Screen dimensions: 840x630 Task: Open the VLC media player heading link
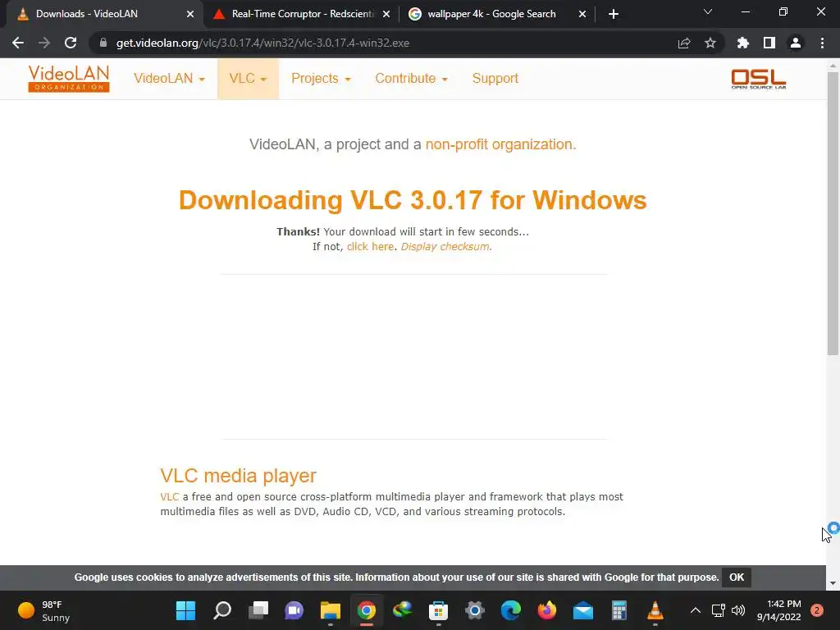point(239,476)
